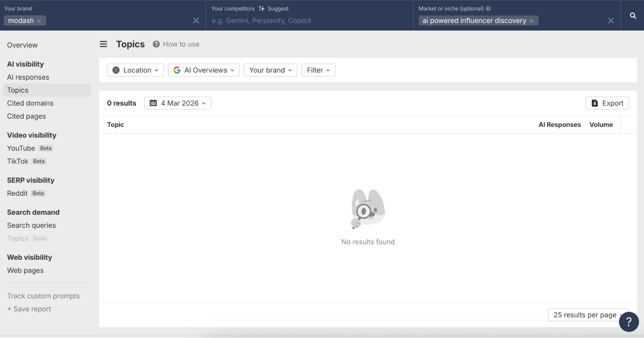This screenshot has width=644, height=338.
Task: Open the Location dropdown
Action: (x=135, y=70)
